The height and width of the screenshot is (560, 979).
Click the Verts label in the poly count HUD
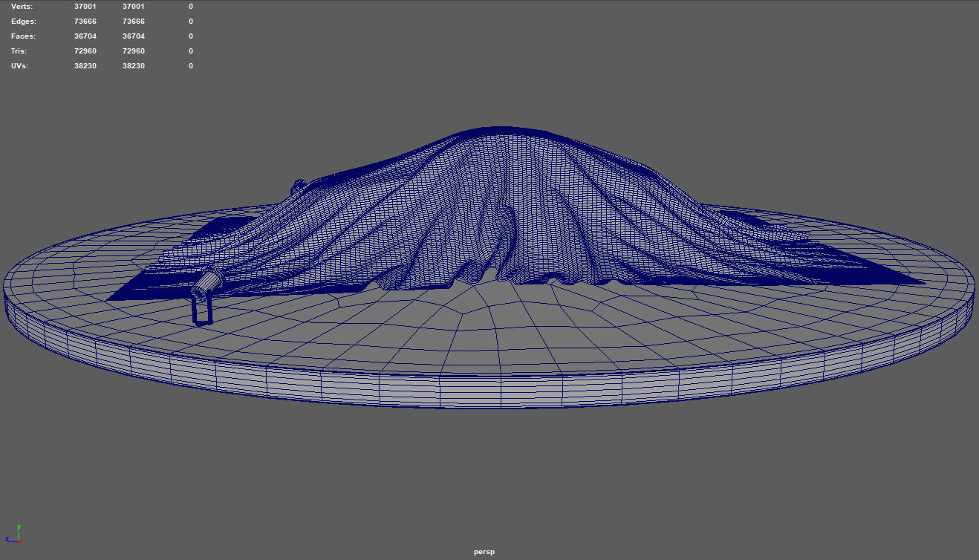coord(22,6)
